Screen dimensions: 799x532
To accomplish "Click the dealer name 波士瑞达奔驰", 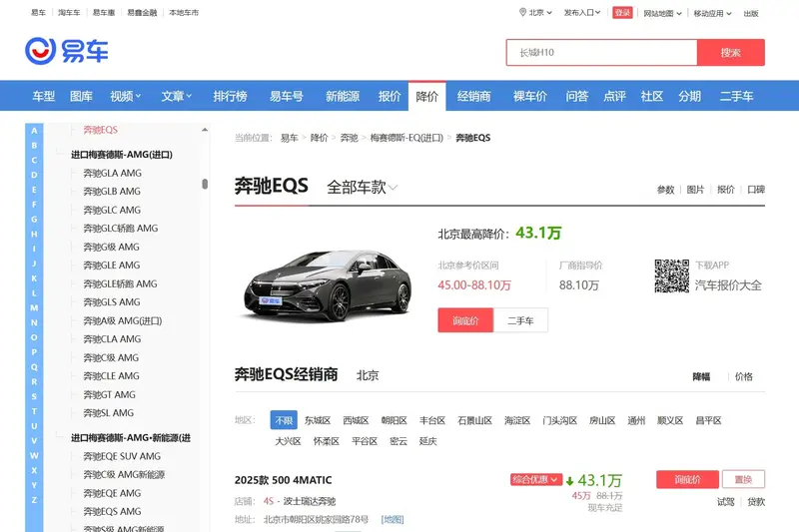I will pos(310,501).
